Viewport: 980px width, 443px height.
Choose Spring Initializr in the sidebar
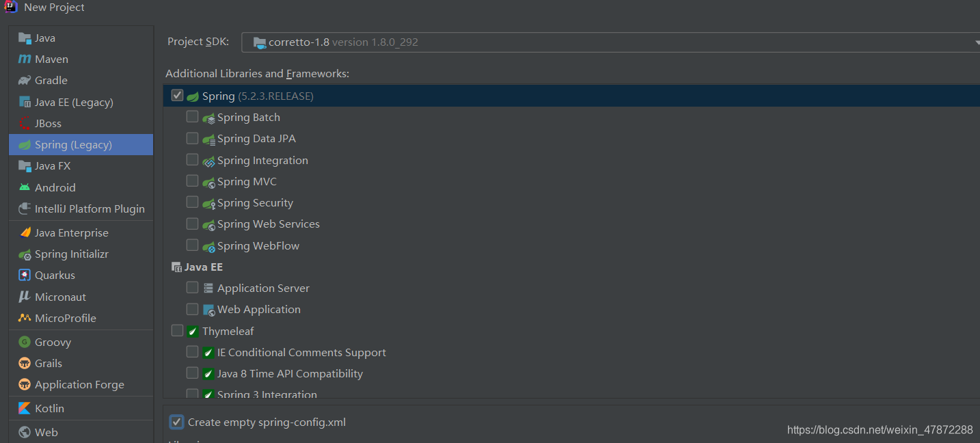(81, 254)
